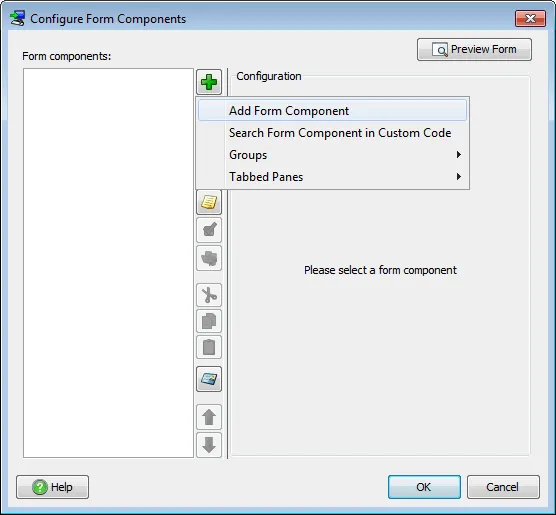556x515 pixels.
Task: Dismiss the dialog with Cancel
Action: click(503, 487)
